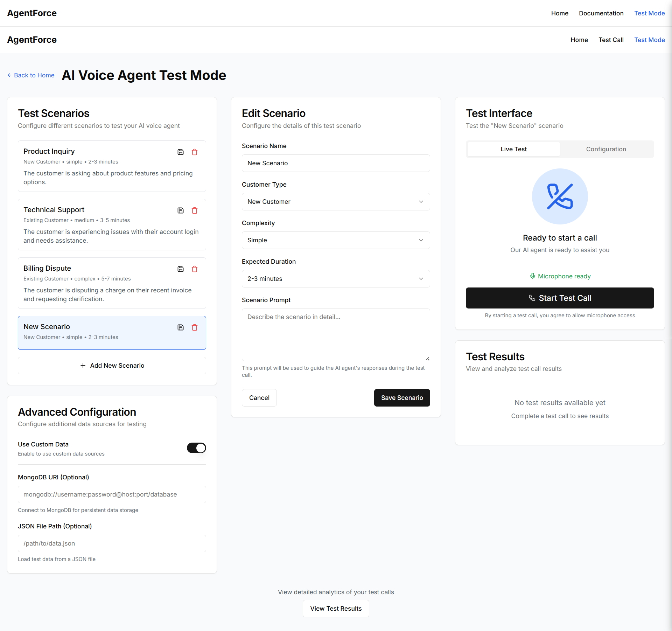This screenshot has height=631, width=672.
Task: Click Billing Dispute save icon
Action: pos(181,269)
